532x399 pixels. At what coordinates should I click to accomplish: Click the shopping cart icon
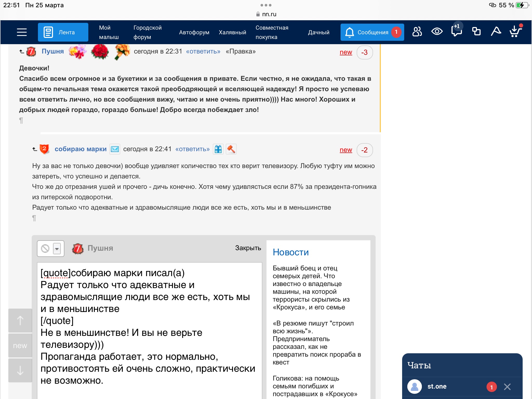click(515, 31)
